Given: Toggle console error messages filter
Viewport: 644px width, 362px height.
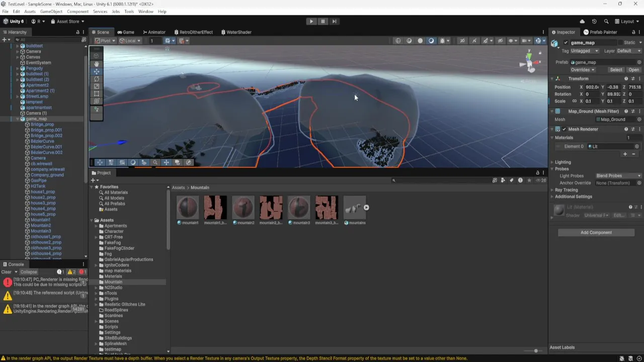Looking at the screenshot, I should coord(82,272).
